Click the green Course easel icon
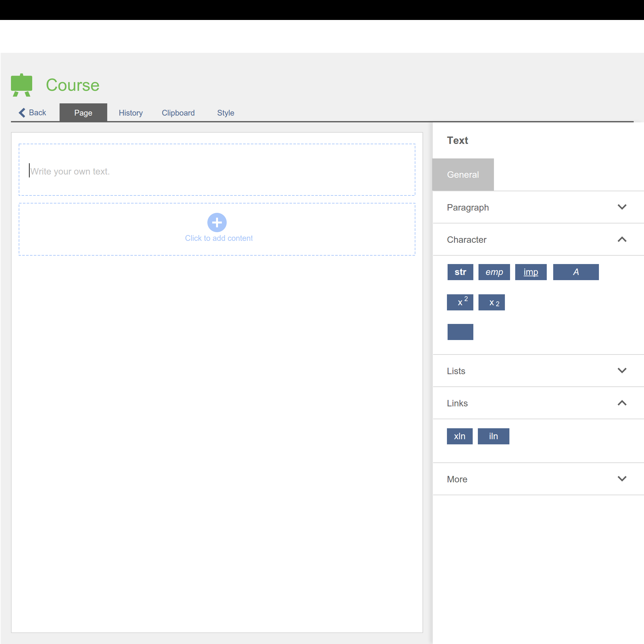The width and height of the screenshot is (644, 644). tap(22, 85)
